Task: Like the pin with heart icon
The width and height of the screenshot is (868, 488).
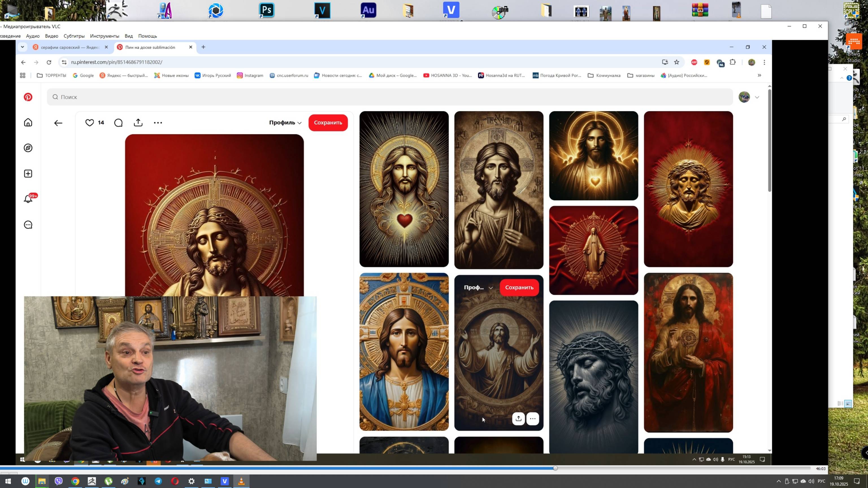Action: (x=89, y=123)
